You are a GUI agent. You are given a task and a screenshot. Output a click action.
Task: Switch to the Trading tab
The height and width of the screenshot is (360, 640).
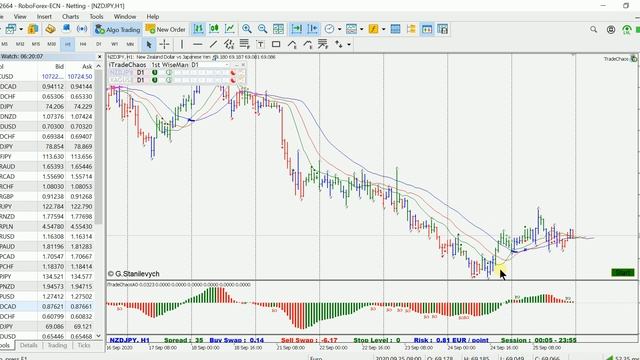pyautogui.click(x=57, y=345)
